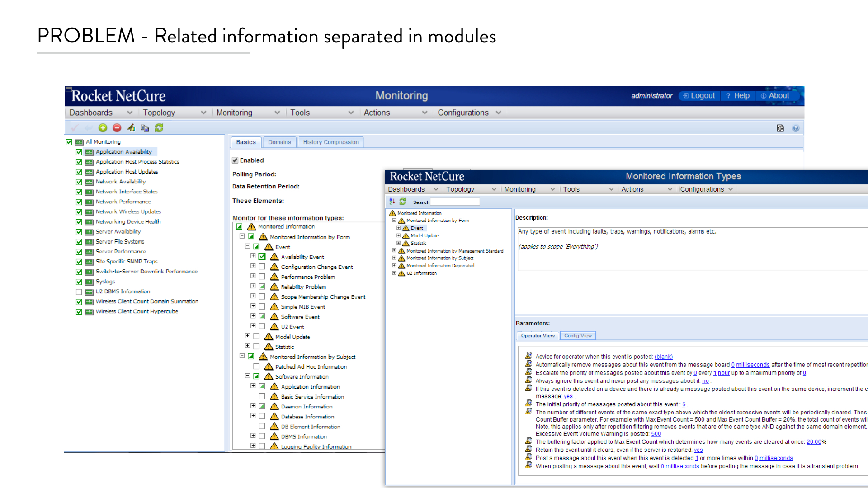
Task: Expand the Model Update node in Monitoring tree
Action: 248,336
